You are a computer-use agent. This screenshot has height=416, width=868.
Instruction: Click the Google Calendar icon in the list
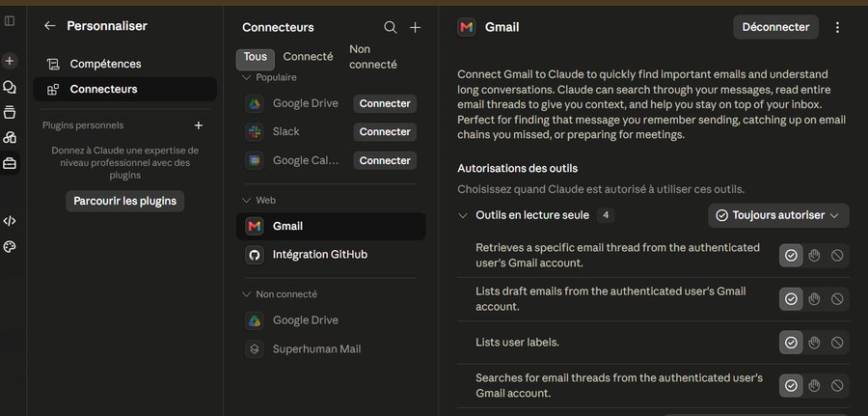coord(254,160)
